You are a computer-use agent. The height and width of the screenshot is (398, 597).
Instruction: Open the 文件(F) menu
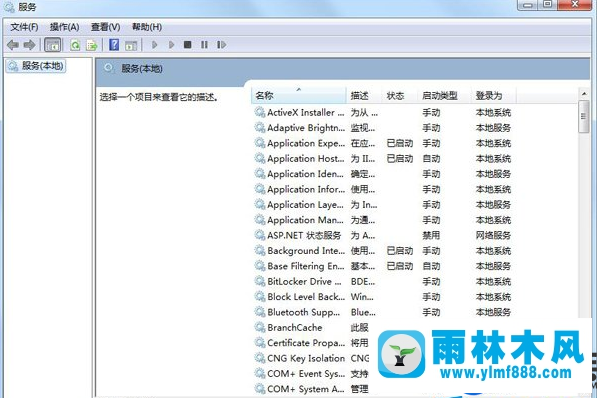click(x=24, y=27)
